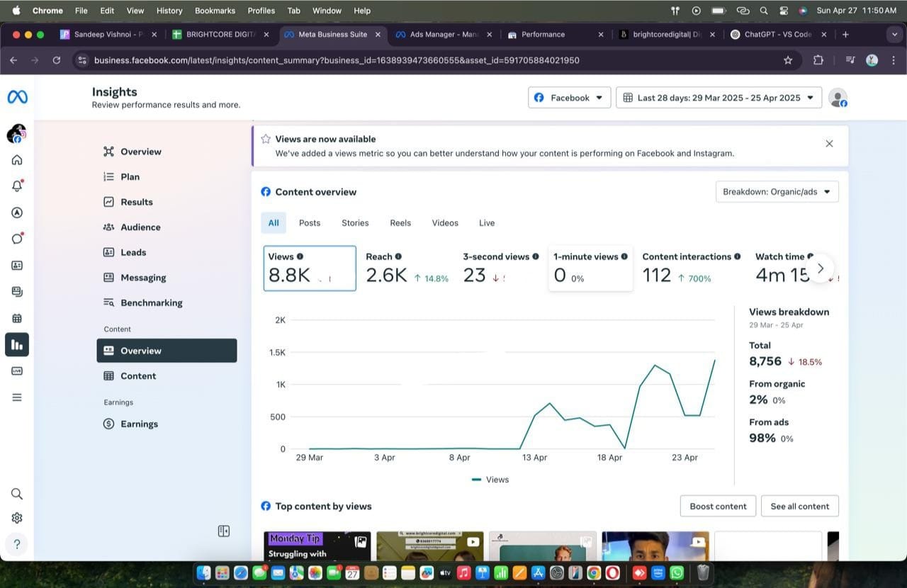The image size is (907, 588).
Task: Open Chrome's three-dot menu
Action: pos(894,60)
